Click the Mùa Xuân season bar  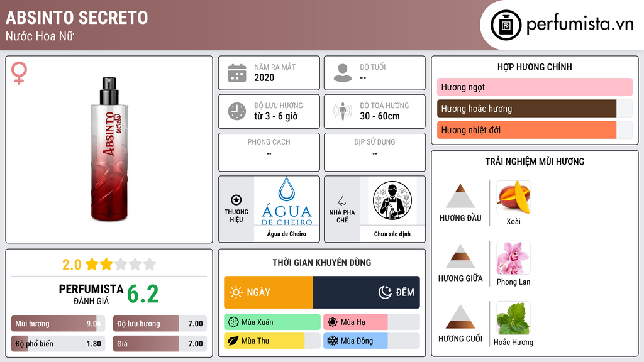[x=272, y=322]
